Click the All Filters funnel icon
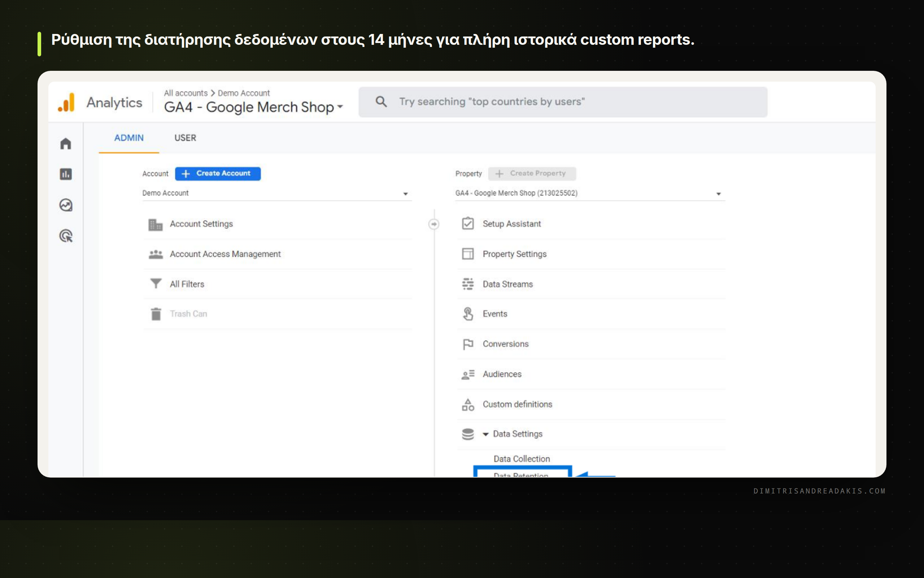924x578 pixels. coord(156,284)
